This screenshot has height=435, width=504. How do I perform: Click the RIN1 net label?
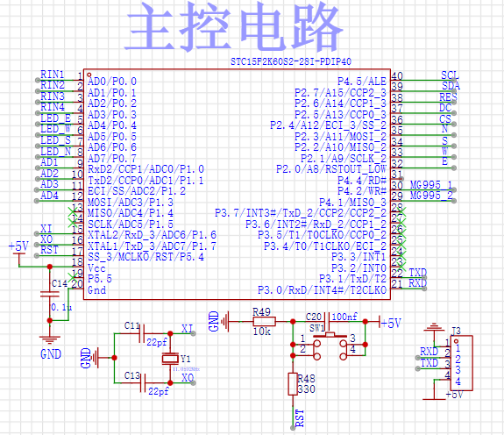tap(53, 75)
